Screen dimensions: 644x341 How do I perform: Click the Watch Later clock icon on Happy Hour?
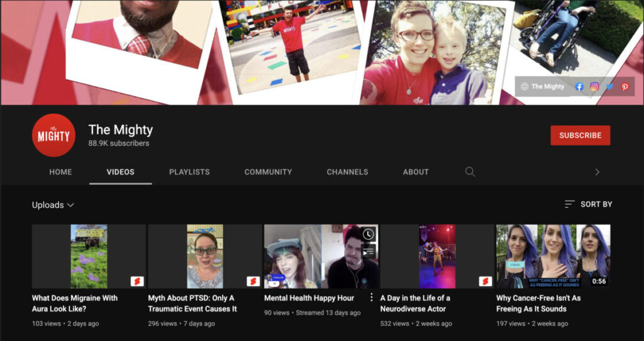368,234
